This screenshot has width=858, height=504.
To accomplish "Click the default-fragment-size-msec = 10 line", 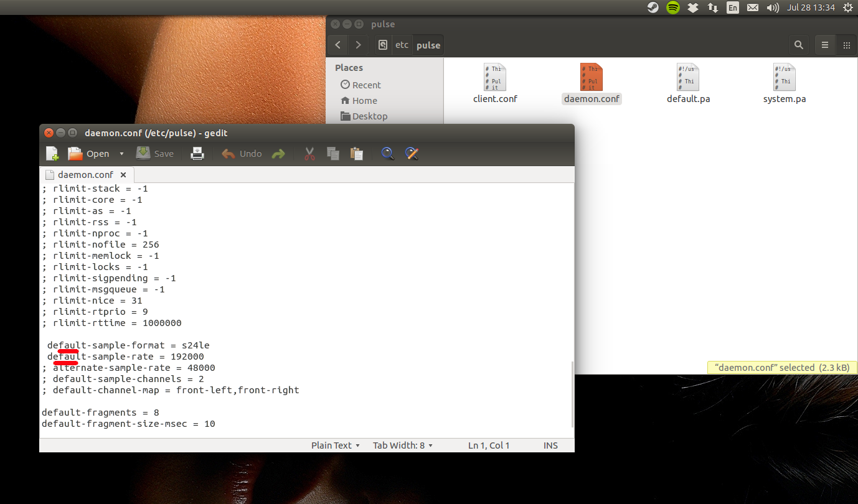I will (x=128, y=424).
